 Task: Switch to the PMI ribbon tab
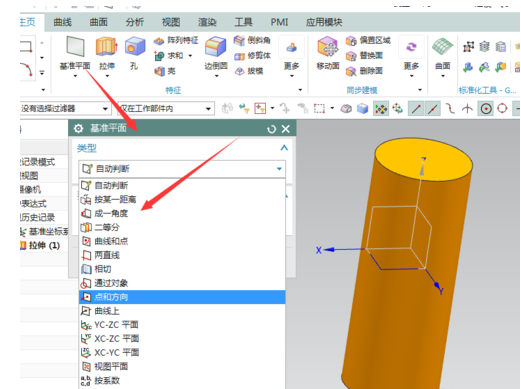(279, 22)
